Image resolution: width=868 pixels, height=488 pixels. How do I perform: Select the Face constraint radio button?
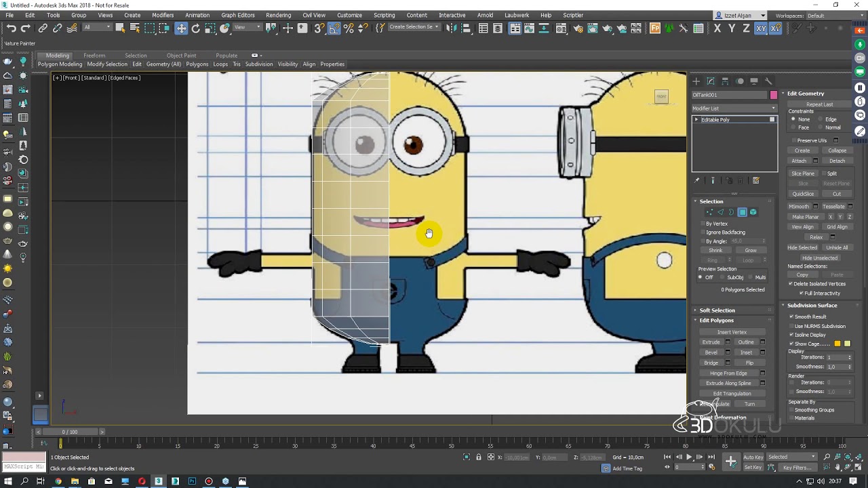(x=793, y=127)
